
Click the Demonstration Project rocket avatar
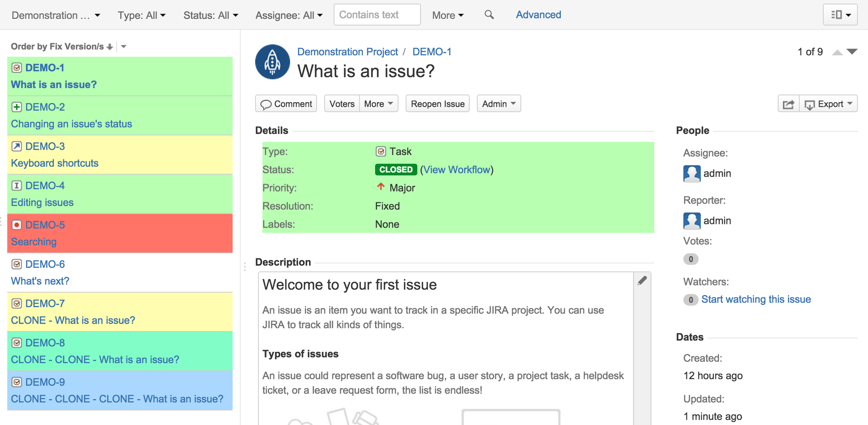coord(272,62)
